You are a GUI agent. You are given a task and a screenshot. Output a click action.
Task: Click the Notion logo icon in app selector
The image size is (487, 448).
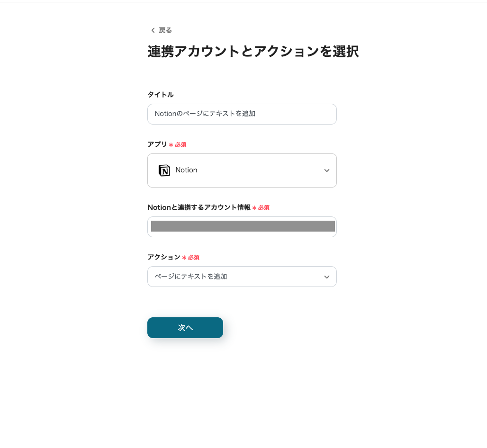[164, 170]
